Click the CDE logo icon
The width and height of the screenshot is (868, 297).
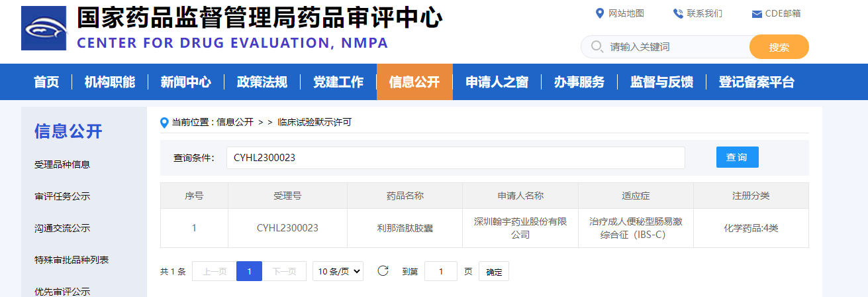pos(44,28)
